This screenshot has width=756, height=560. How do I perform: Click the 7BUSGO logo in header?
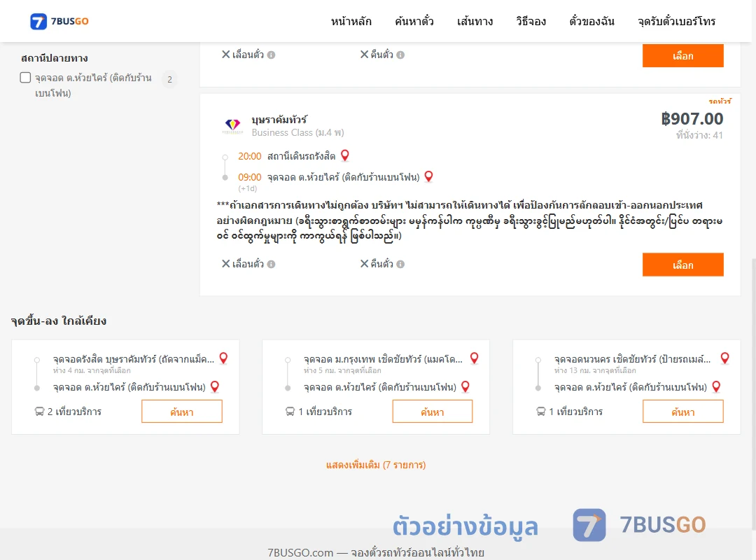[x=59, y=21]
